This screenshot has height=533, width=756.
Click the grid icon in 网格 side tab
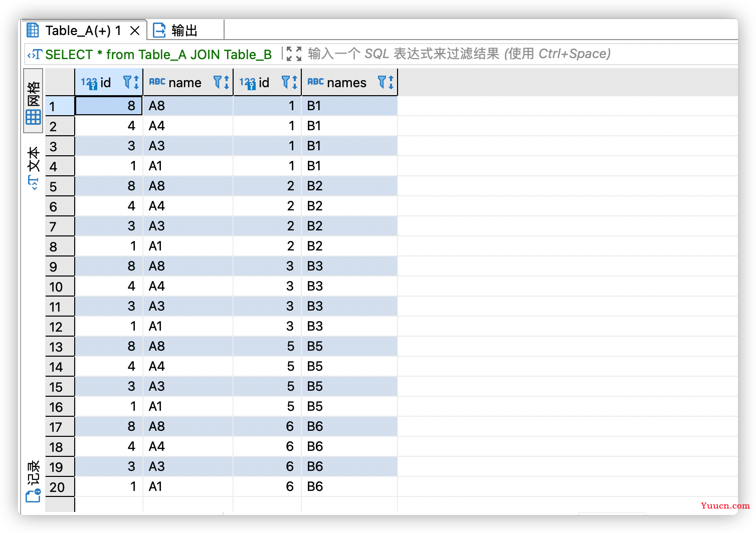coord(33,117)
